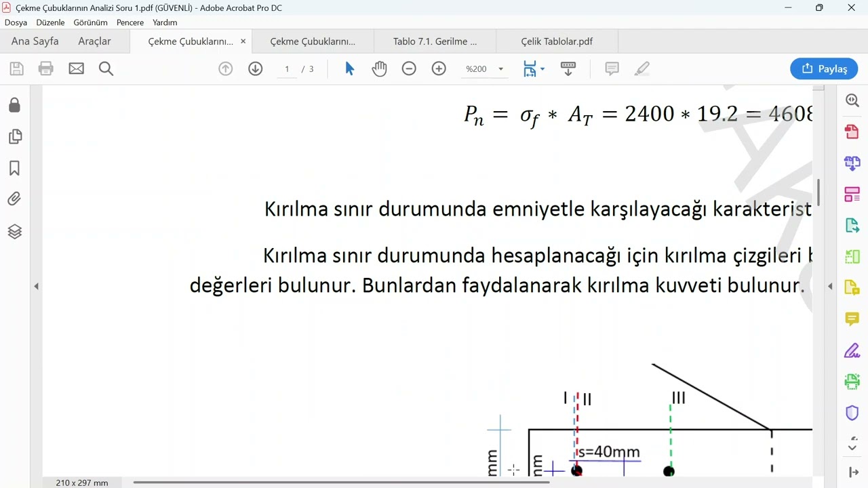The height and width of the screenshot is (488, 868).
Task: Click the scrolling mode keyboard icon
Action: click(x=568, y=68)
